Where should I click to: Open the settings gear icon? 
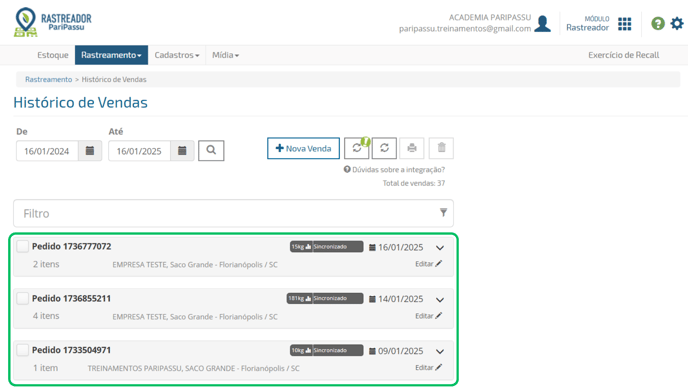click(677, 23)
